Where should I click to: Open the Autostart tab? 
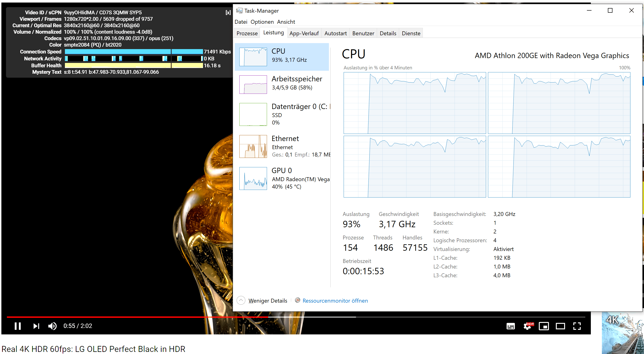[336, 33]
